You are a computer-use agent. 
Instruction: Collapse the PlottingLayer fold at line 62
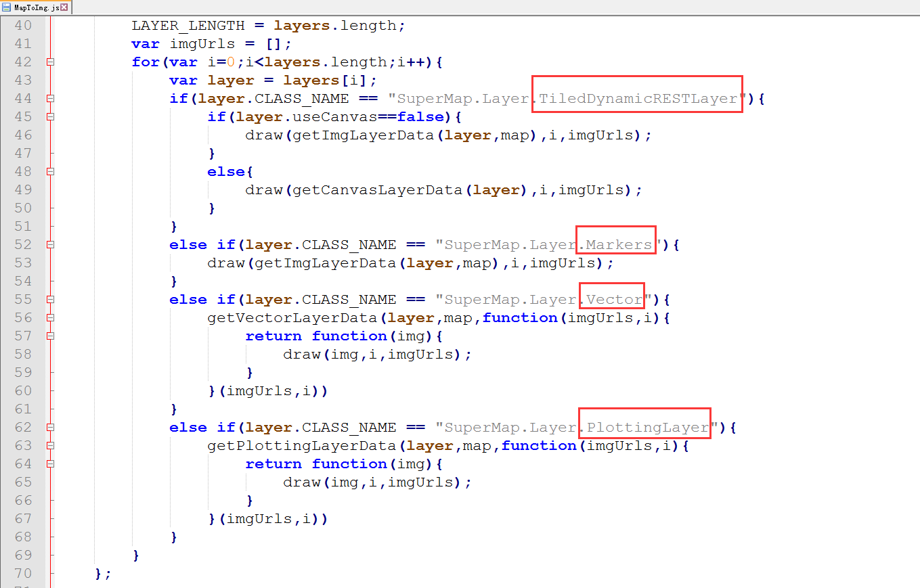pos(50,428)
